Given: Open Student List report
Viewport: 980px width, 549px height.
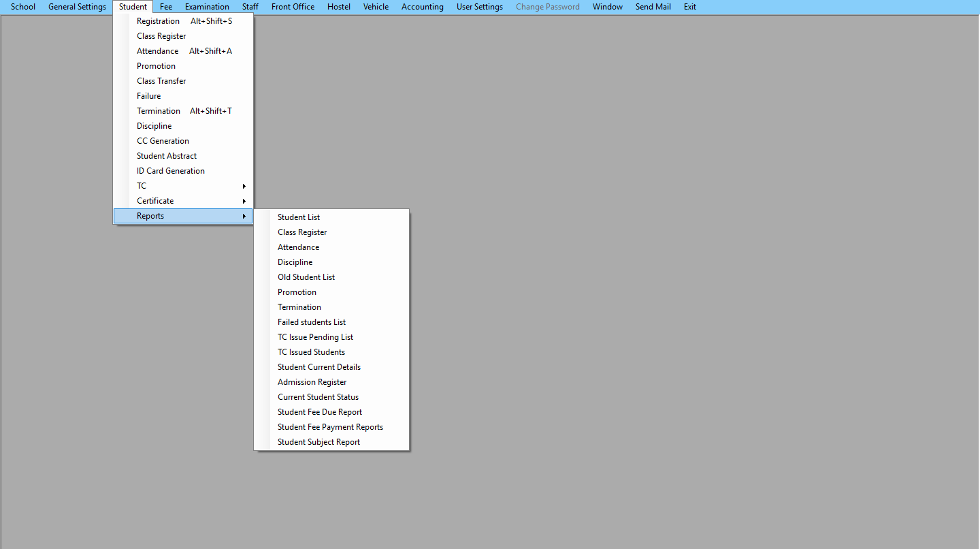Looking at the screenshot, I should click(299, 217).
